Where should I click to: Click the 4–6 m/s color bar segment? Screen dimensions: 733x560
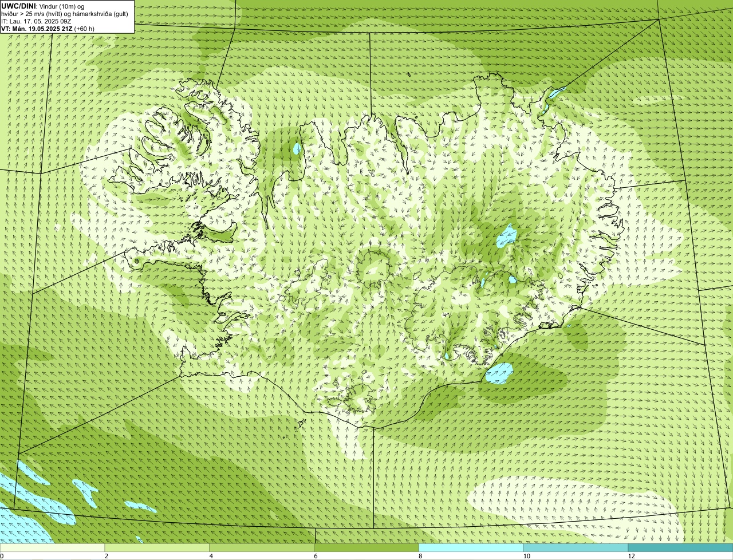262,548
